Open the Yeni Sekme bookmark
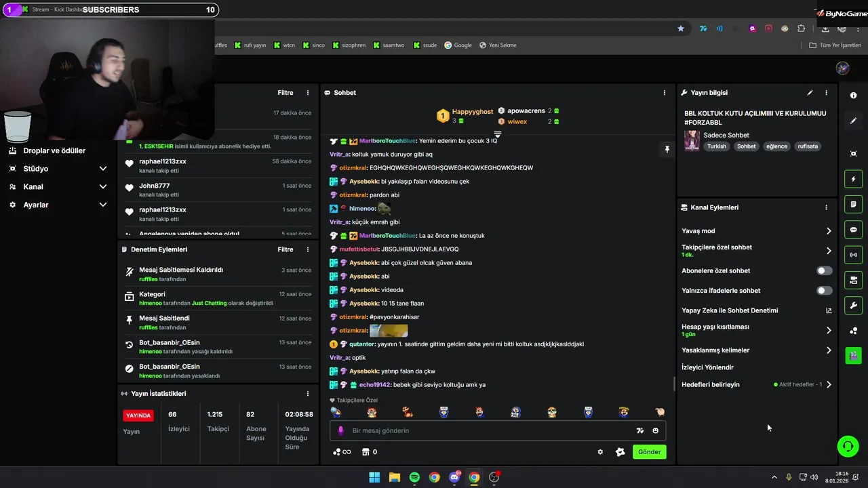This screenshot has height=488, width=868. pyautogui.click(x=498, y=45)
